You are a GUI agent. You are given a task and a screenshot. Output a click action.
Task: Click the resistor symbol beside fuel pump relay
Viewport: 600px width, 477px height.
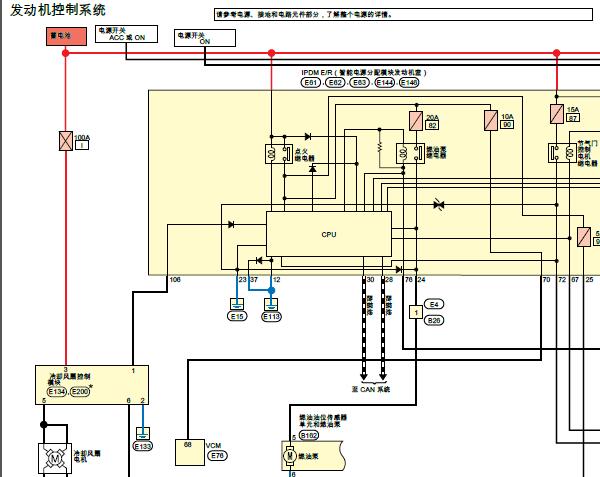[380, 147]
